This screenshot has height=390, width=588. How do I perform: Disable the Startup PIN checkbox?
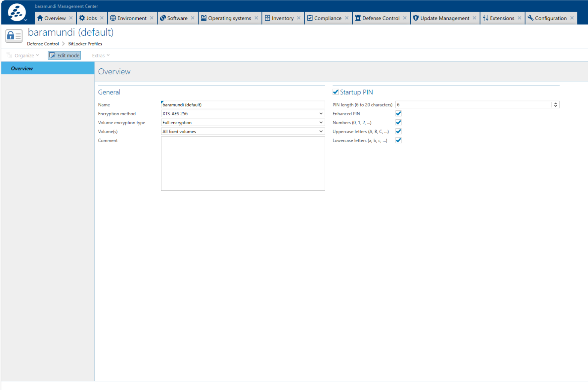(336, 92)
